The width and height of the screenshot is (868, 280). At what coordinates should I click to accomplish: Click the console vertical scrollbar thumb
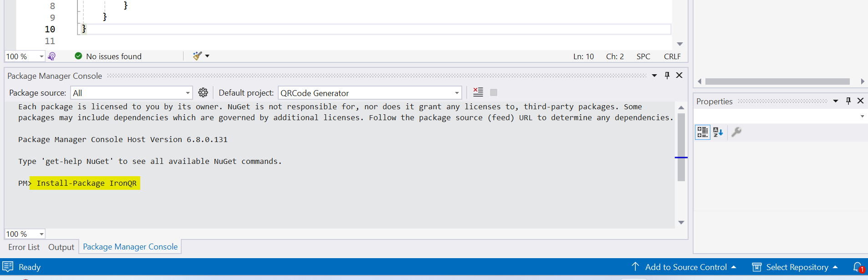pos(681,147)
